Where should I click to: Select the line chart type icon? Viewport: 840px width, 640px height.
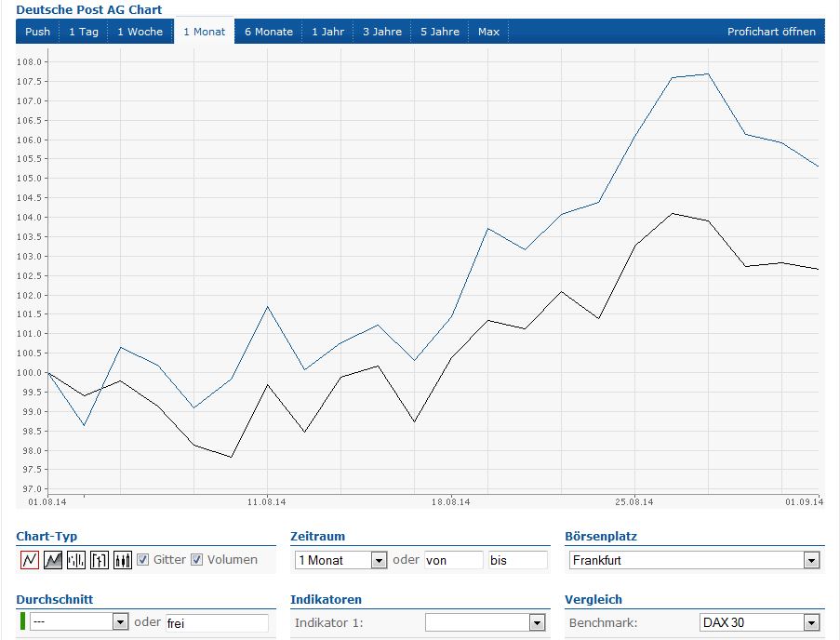30,560
